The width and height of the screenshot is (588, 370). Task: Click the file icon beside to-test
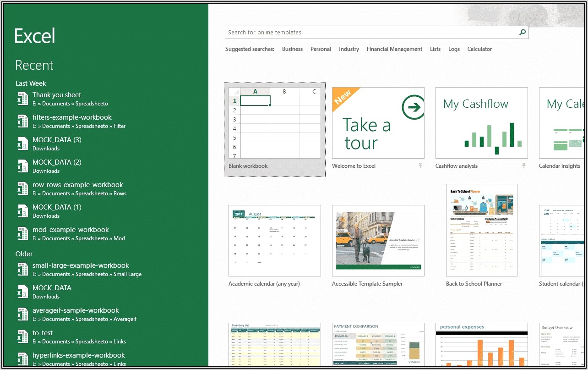tap(22, 337)
